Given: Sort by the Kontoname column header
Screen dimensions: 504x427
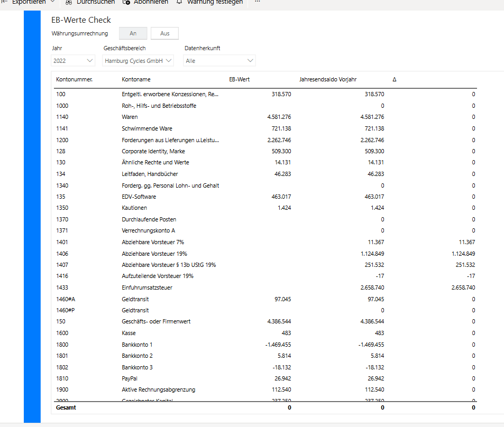Looking at the screenshot, I should [x=136, y=79].
